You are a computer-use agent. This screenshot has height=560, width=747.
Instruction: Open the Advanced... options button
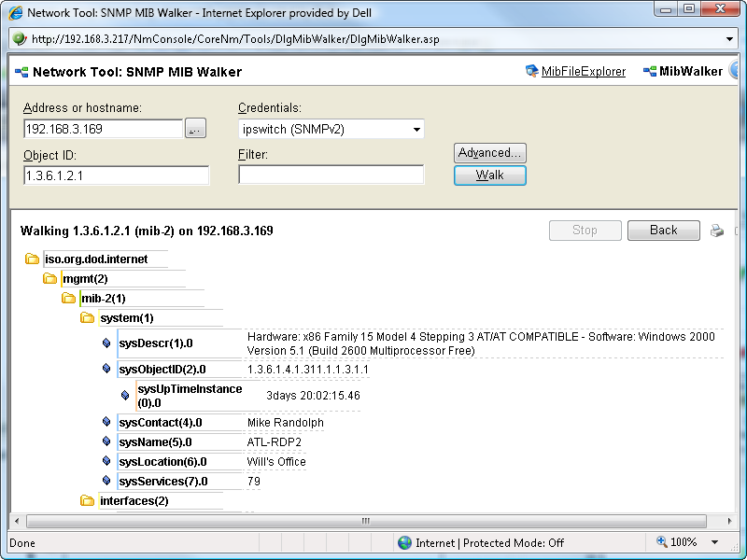tap(490, 152)
